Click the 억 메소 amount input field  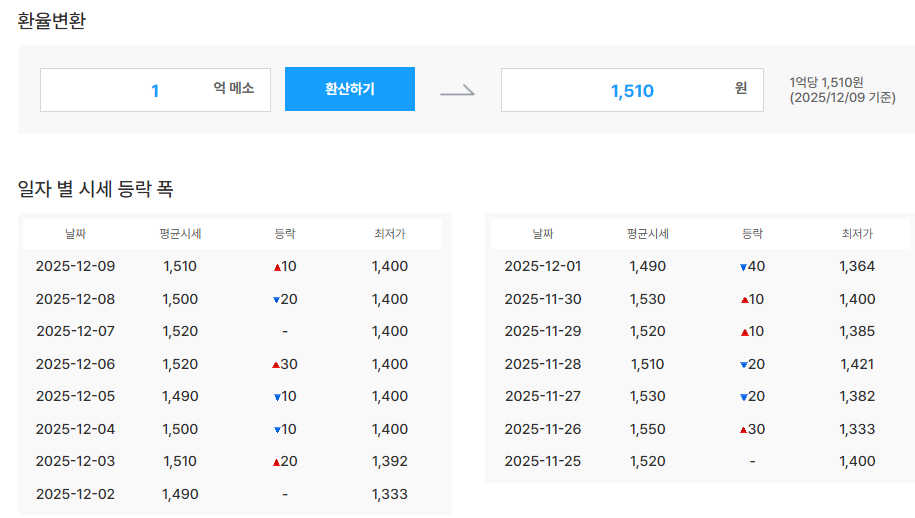155,90
